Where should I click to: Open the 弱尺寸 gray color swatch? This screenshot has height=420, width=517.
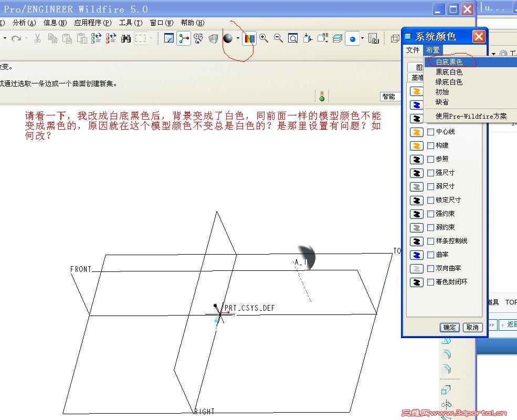tap(416, 187)
